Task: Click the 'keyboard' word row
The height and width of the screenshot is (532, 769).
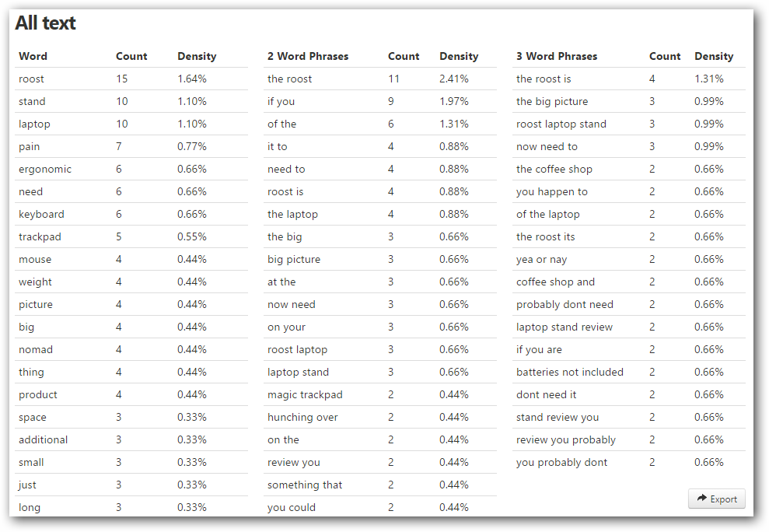Action: click(x=131, y=215)
